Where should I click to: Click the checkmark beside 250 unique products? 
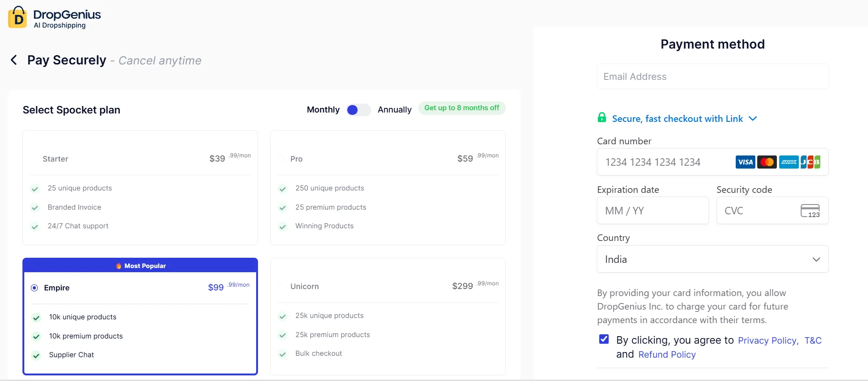tap(282, 189)
